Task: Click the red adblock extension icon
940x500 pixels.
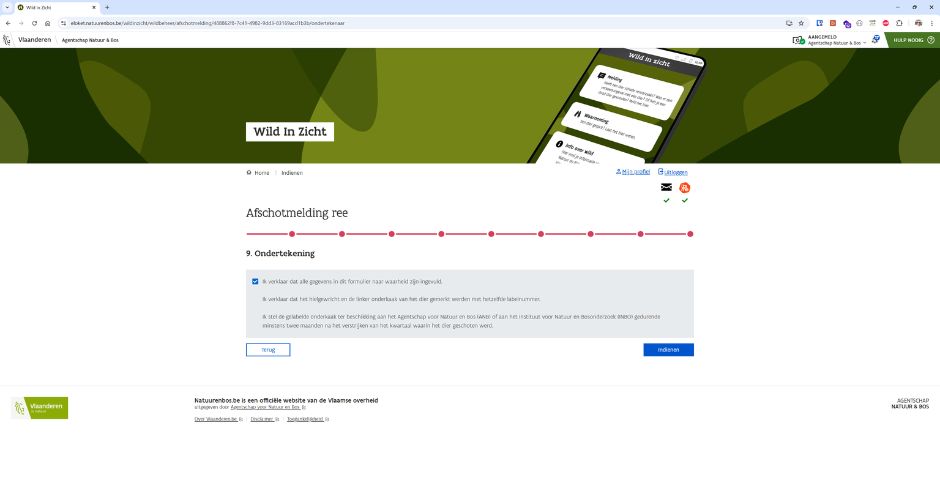Action: pyautogui.click(x=885, y=22)
